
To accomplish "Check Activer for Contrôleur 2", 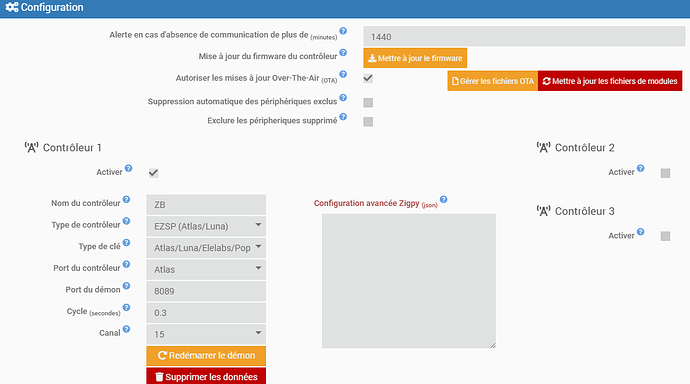I will 665,173.
